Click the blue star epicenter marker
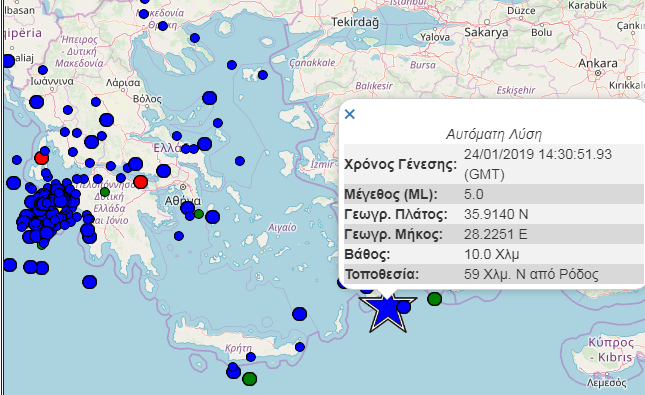Viewport: 645px width, 395px height. pos(387,311)
